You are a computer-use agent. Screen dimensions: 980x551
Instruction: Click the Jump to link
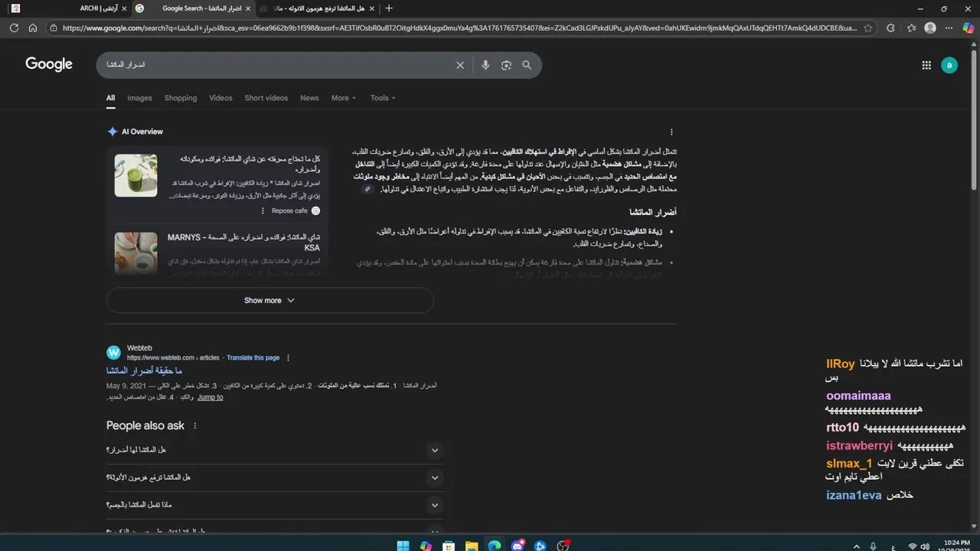(x=210, y=397)
